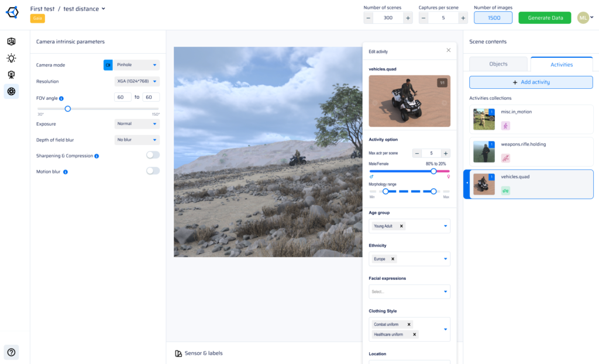Screen dimensions: 599x364
Task: Click the Sensor & labels icon
Action: pos(178,353)
